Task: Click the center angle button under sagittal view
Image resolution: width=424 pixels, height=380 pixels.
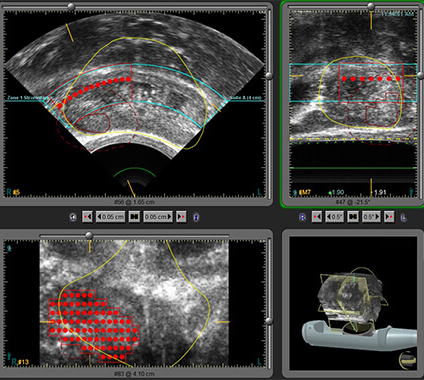Action: tap(353, 217)
